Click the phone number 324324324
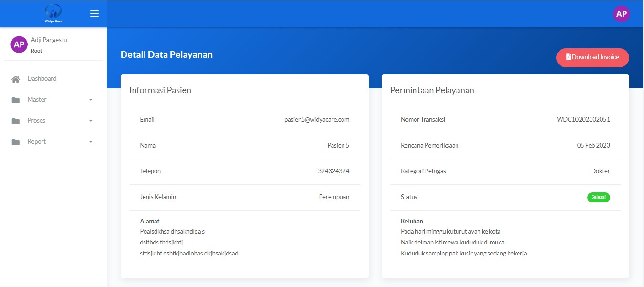Screen dimensions: 644x287 (x=333, y=171)
